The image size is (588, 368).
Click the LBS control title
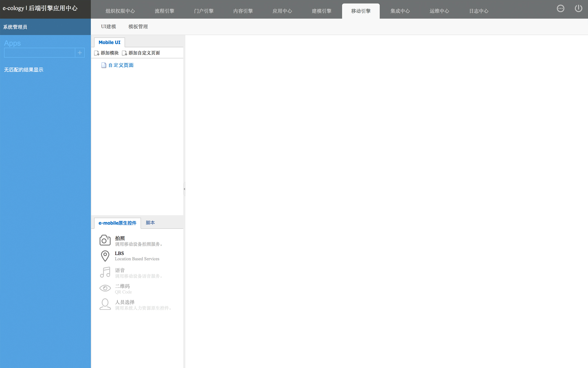point(119,253)
